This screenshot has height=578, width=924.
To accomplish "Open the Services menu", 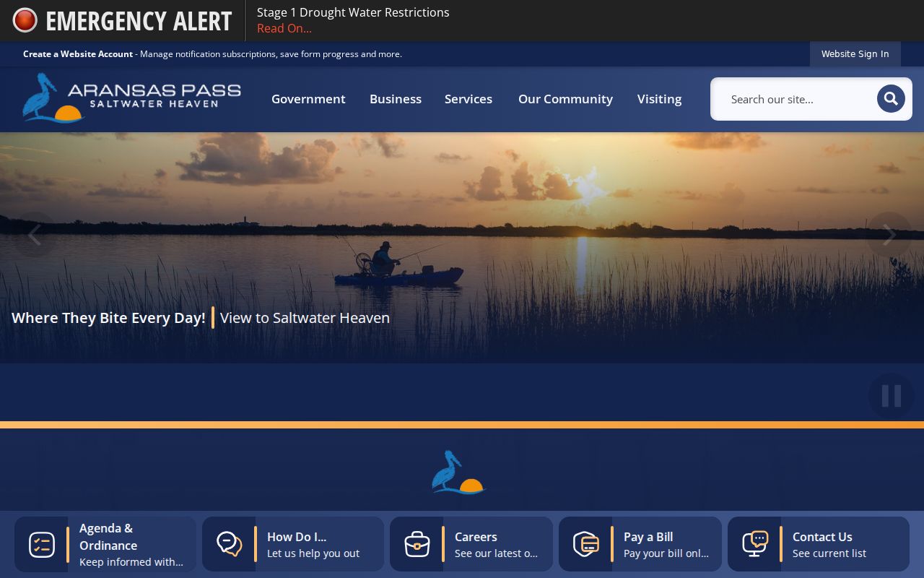I will click(468, 99).
